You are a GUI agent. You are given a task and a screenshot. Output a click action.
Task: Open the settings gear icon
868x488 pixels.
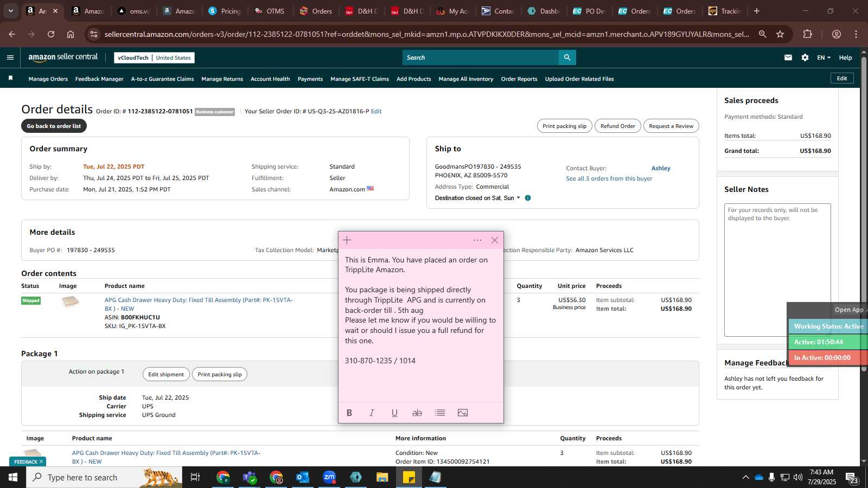click(x=805, y=57)
